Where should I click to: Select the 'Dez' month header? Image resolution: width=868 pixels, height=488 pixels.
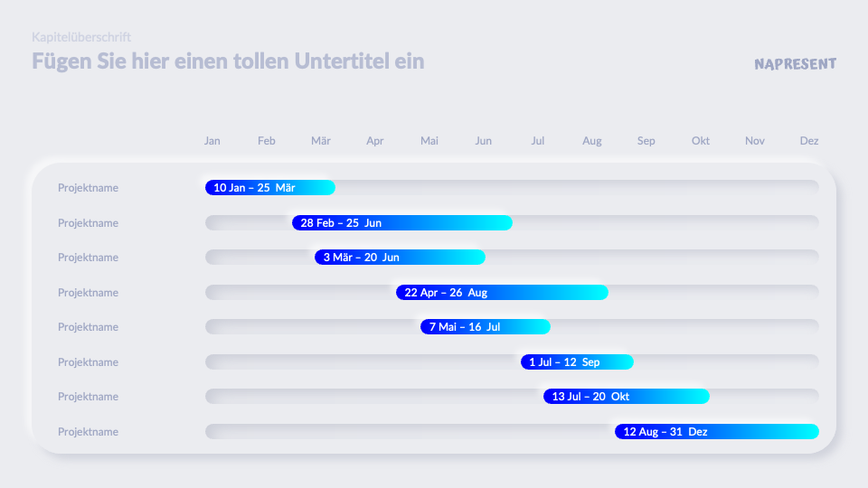809,141
